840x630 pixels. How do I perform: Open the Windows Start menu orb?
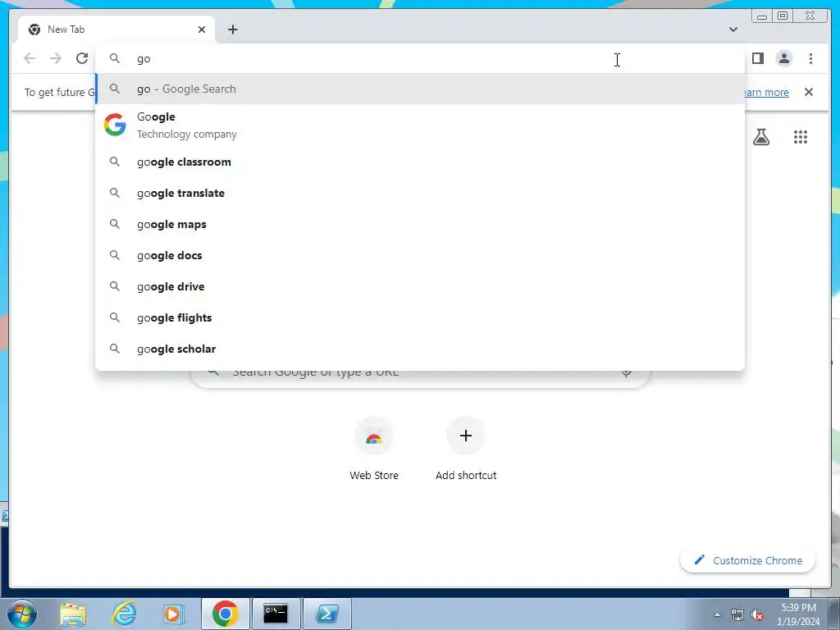pos(22,614)
